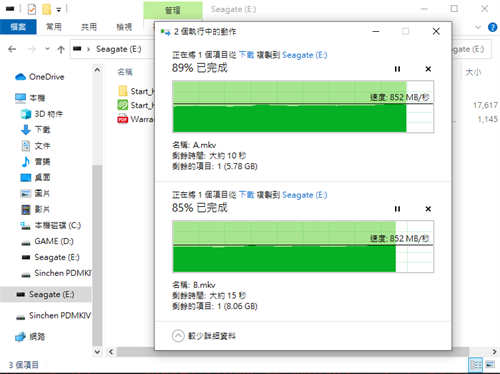The image size is (500, 374).
Task: Open 影片 Videos in sidebar
Action: (35, 209)
